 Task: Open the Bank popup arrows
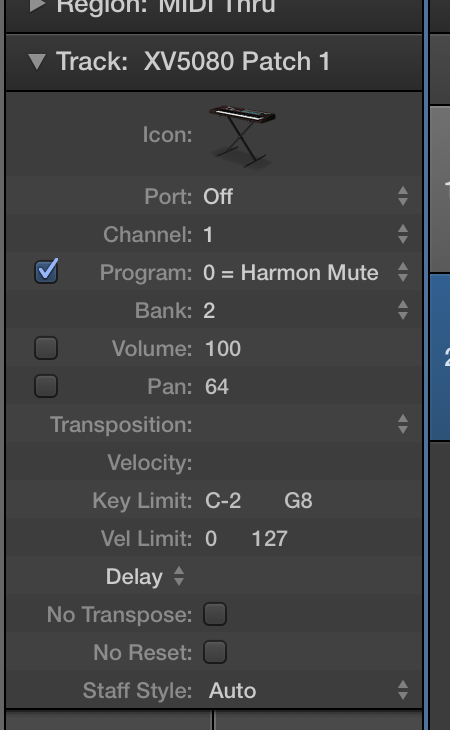click(x=403, y=310)
